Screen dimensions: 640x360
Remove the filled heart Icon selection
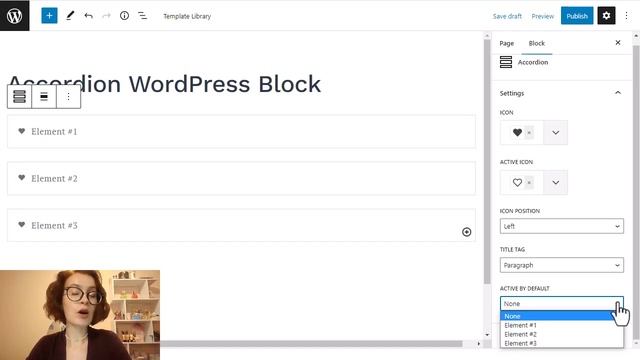pyautogui.click(x=529, y=133)
